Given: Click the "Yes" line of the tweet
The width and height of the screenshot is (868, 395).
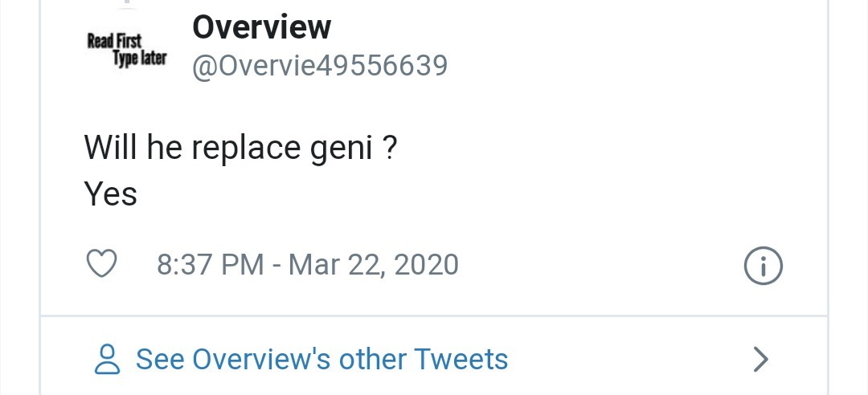Looking at the screenshot, I should click(x=110, y=193).
